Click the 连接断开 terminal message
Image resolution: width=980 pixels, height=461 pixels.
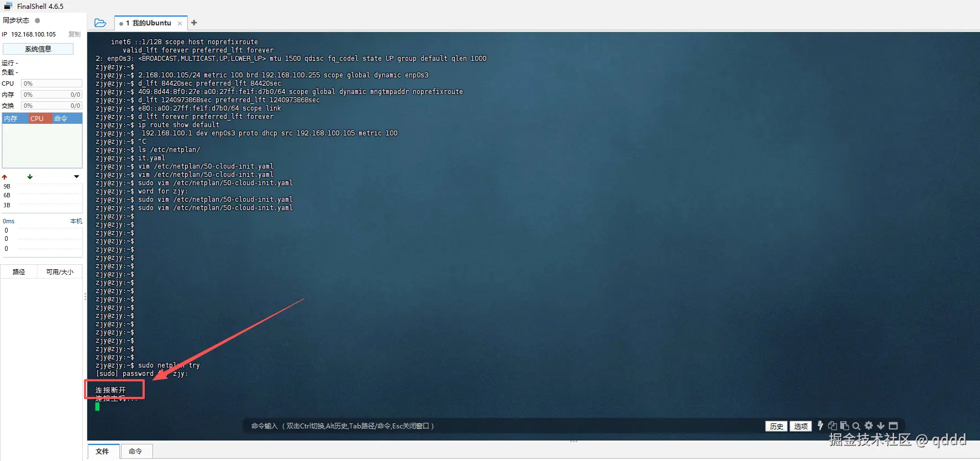pos(110,390)
